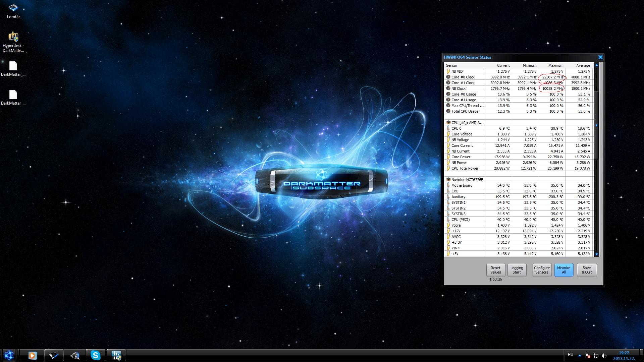Select the upper DarkMatter_ file icon

pyautogui.click(x=13, y=69)
